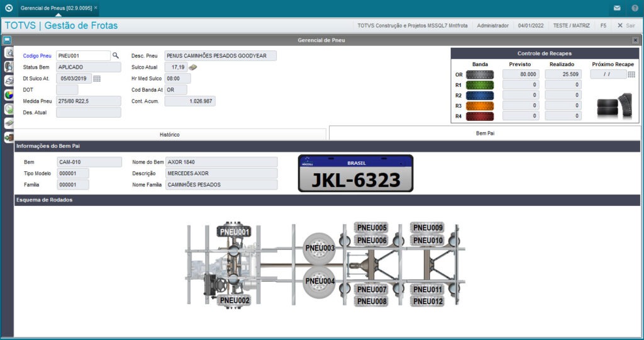This screenshot has width=644, height=340.
Task: Open the help question mark icon
Action: coord(635,8)
